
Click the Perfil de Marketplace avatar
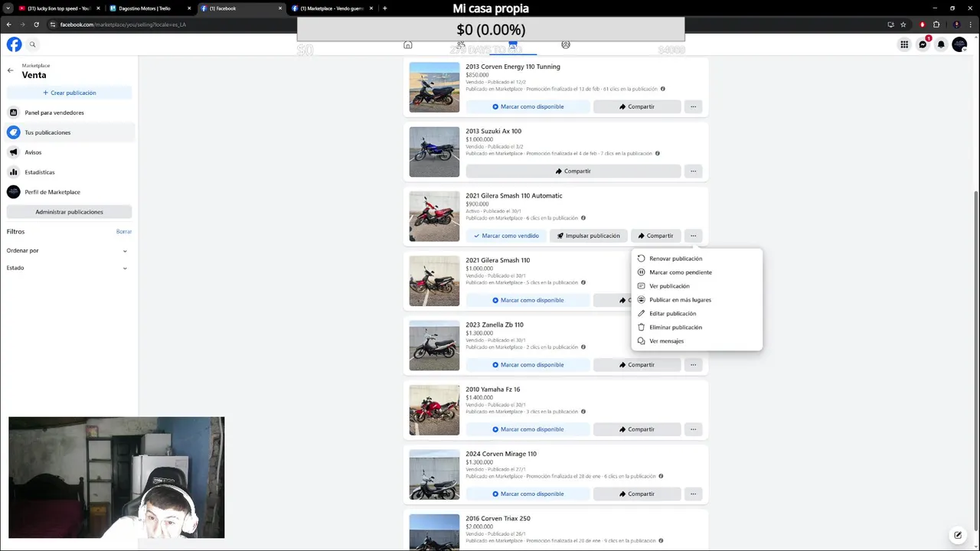(x=14, y=192)
